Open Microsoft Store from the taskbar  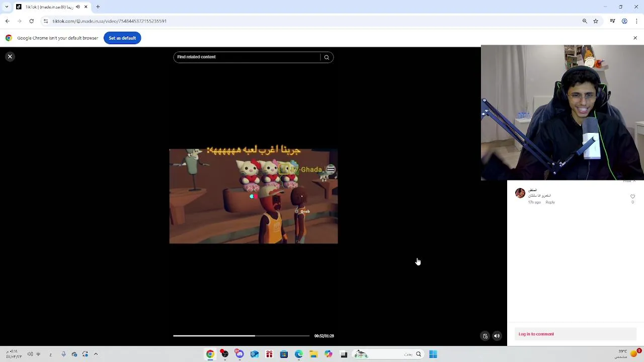(284, 354)
